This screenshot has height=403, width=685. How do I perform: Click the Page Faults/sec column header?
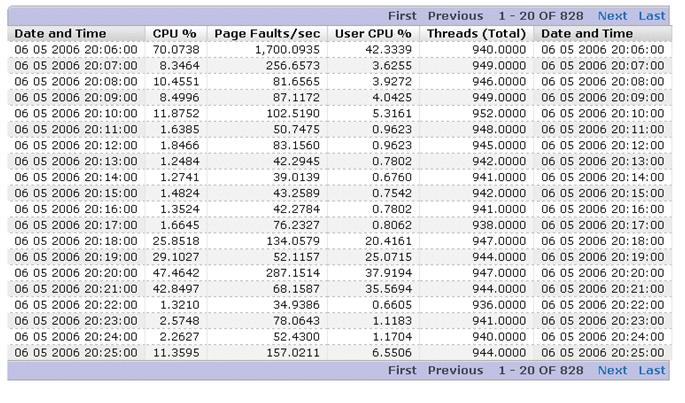(267, 34)
